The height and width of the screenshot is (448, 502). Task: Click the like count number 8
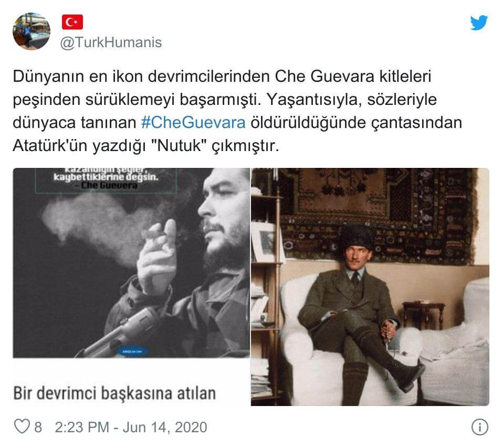click(38, 427)
